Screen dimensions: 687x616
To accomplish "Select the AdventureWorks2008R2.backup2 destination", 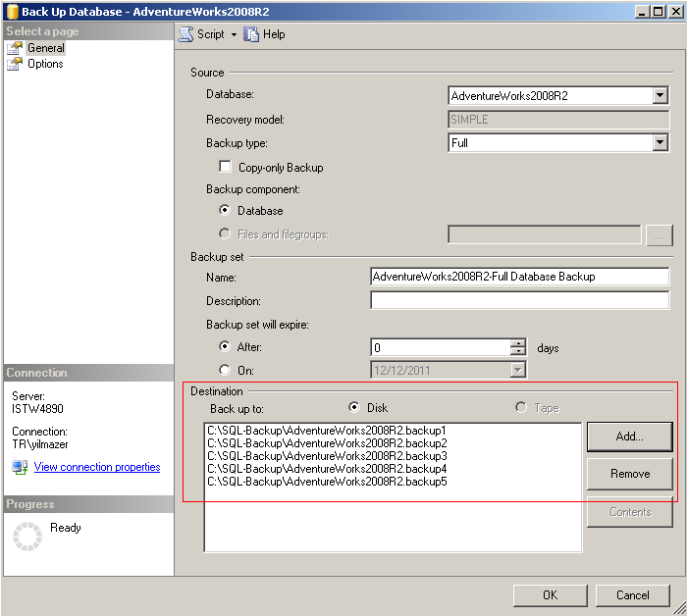I will (327, 443).
